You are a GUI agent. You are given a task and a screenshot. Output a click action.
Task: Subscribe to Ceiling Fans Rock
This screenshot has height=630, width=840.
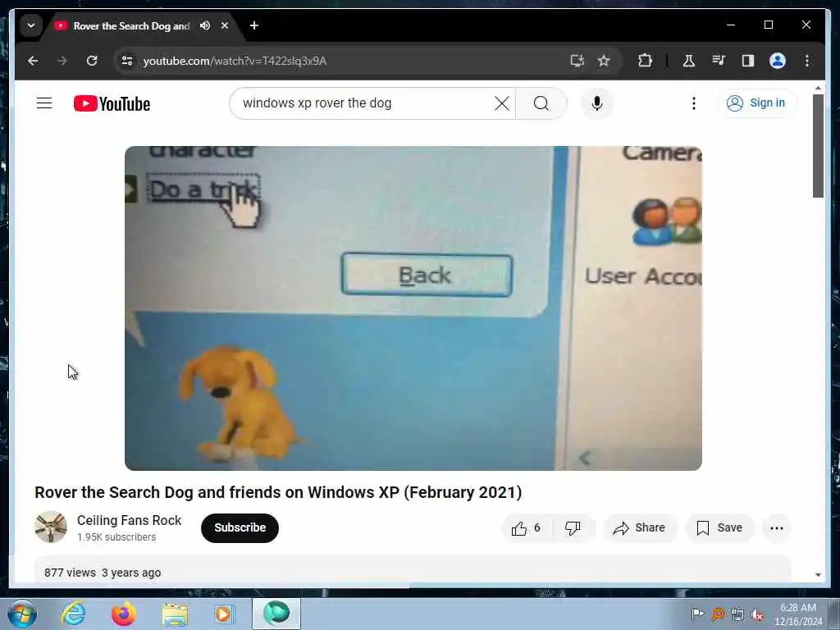240,527
